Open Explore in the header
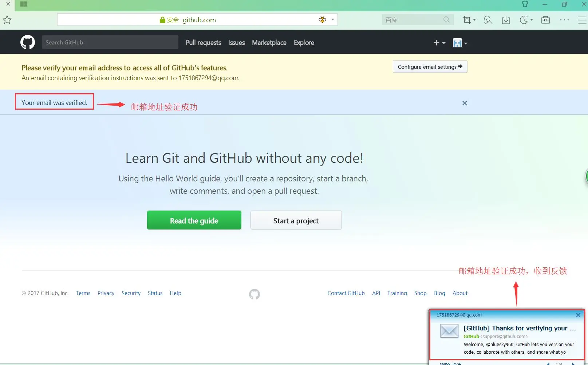The image size is (588, 365). point(304,43)
